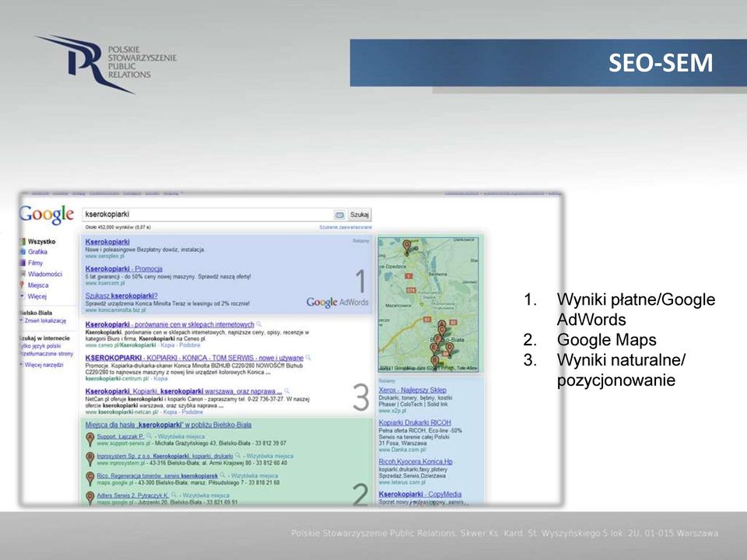
Task: Open Kserokopiarki, Kopiarki warszawa oraz naprawa result
Action: (184, 391)
